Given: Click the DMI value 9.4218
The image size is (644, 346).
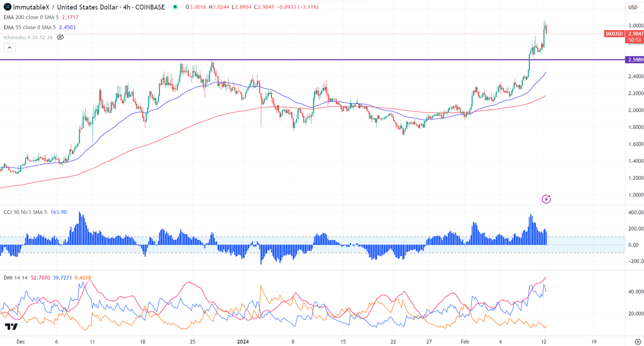Looking at the screenshot, I should click(82, 278).
